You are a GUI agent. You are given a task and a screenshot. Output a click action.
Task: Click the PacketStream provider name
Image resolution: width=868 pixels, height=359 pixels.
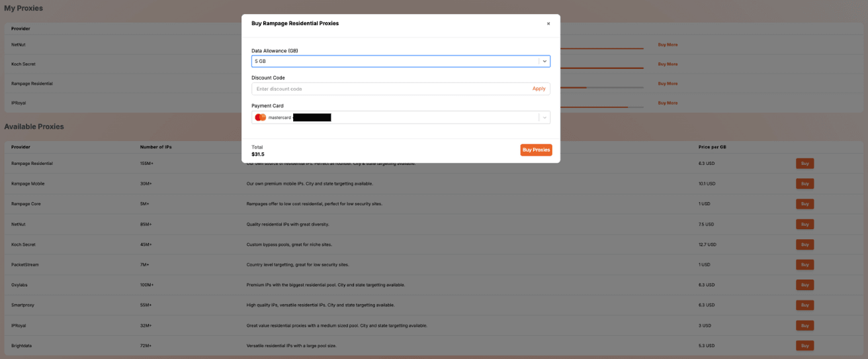point(25,264)
